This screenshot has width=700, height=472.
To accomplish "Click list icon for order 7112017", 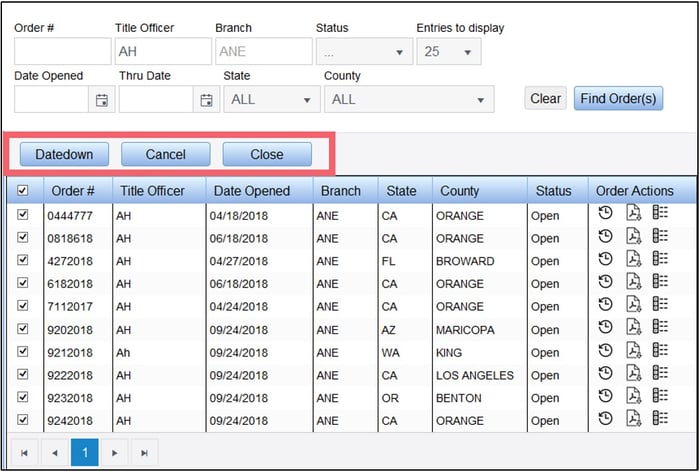I will [660, 304].
